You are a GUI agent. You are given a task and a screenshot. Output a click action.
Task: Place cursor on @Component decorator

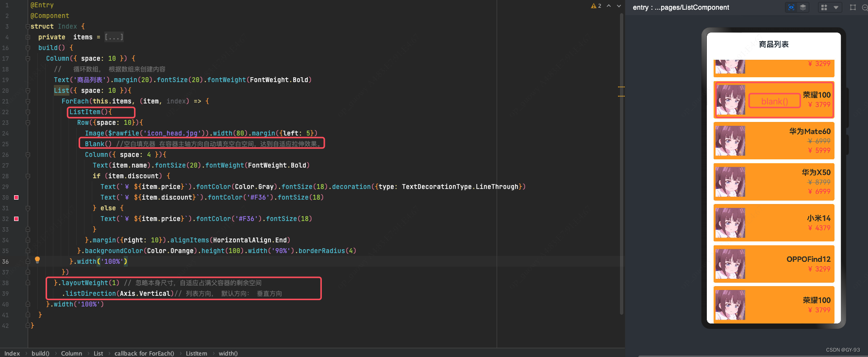50,16
